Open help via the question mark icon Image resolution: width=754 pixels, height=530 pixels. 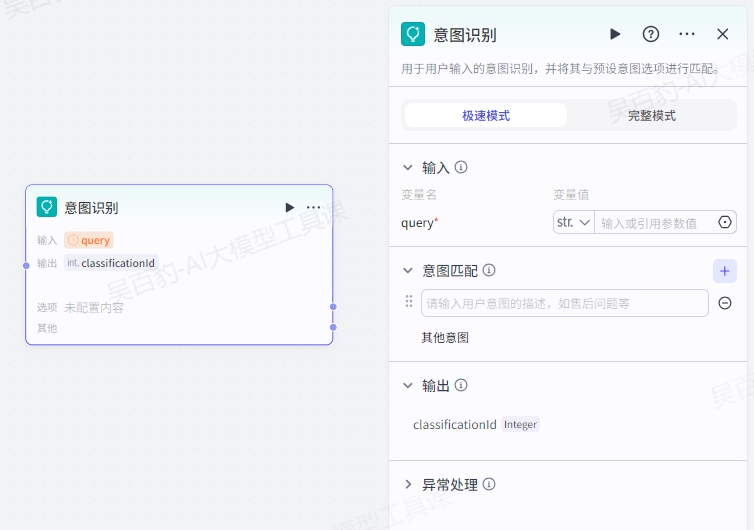(x=651, y=34)
